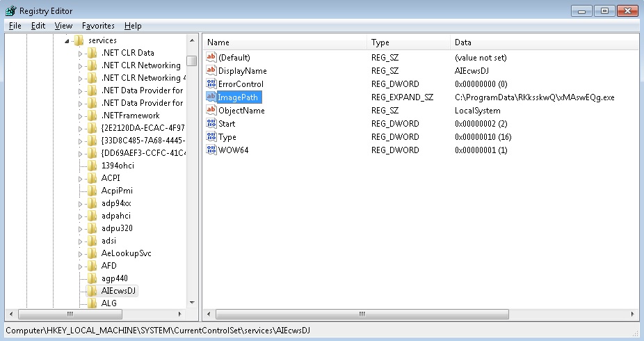Image resolution: width=644 pixels, height=341 pixels.
Task: Sort values by the Type column header
Action: 408,42
